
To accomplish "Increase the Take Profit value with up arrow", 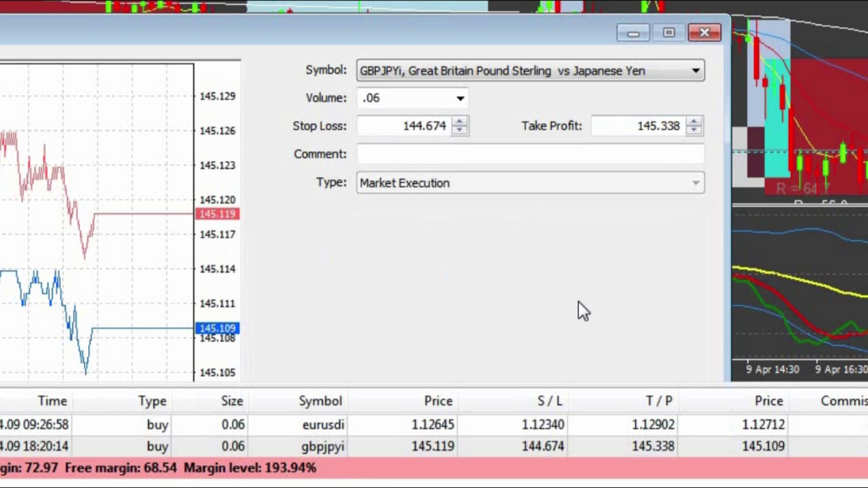I will [693, 121].
